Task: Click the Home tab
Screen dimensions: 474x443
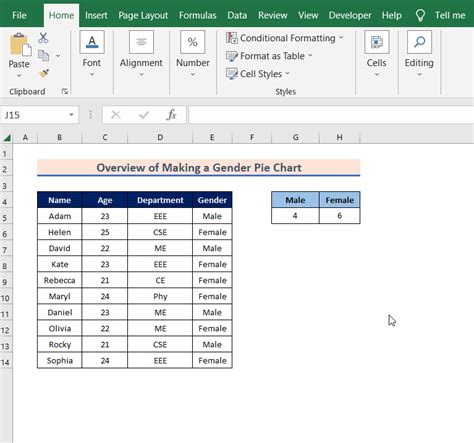Action: (x=61, y=15)
